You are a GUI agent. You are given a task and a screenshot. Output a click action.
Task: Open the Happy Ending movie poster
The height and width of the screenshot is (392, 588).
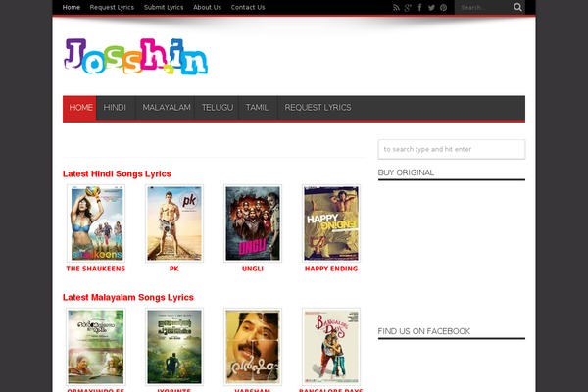[331, 223]
